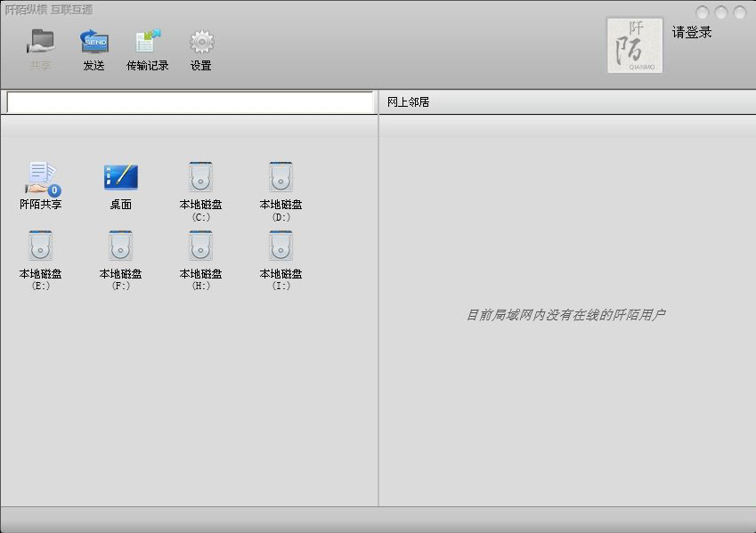
Task: Click the 阡陌 QIANMO avatar image
Action: coord(635,45)
